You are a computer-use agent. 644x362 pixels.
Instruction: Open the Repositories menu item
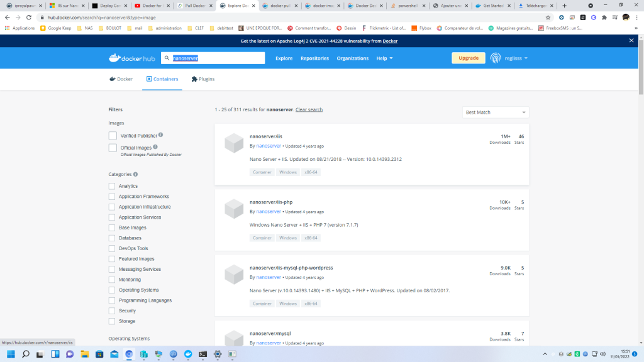[314, 58]
